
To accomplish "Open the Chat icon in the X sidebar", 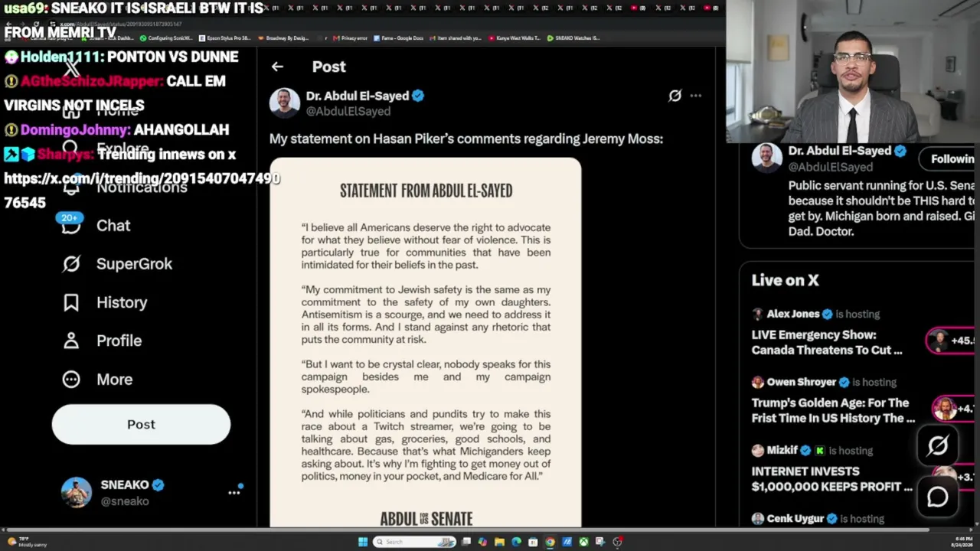I will [x=71, y=226].
